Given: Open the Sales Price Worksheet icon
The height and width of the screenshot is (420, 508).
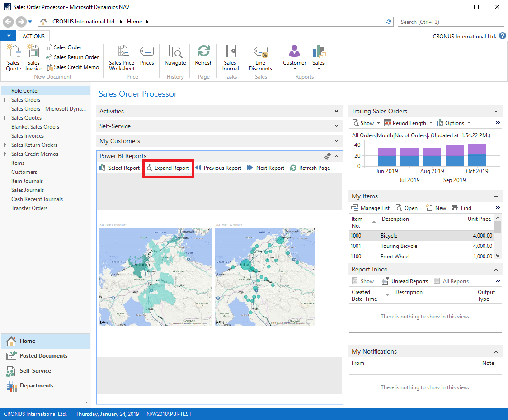Looking at the screenshot, I should [x=122, y=58].
